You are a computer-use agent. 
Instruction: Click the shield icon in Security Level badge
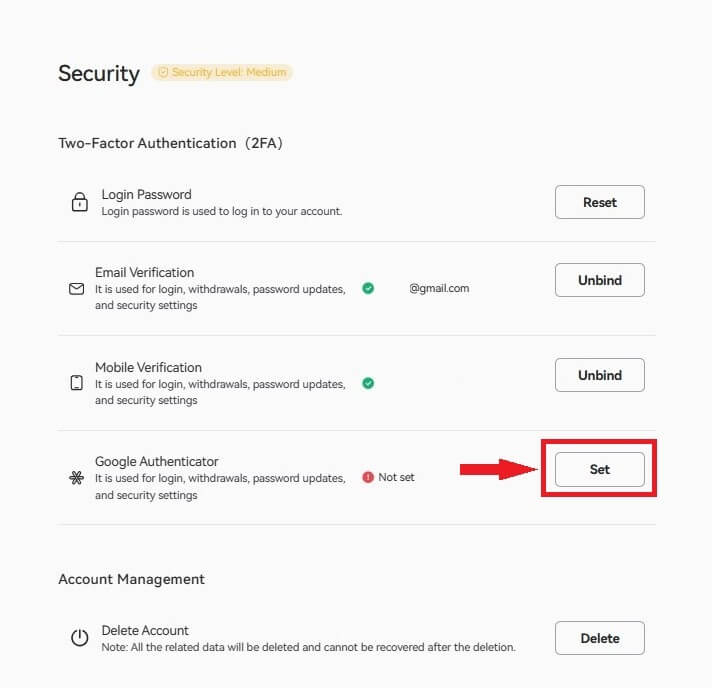[x=163, y=73]
